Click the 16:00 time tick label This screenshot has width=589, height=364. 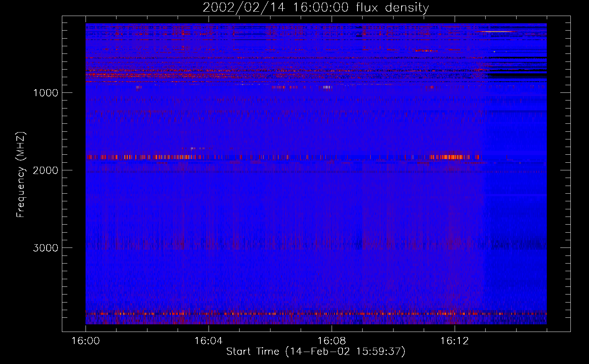pos(86,341)
